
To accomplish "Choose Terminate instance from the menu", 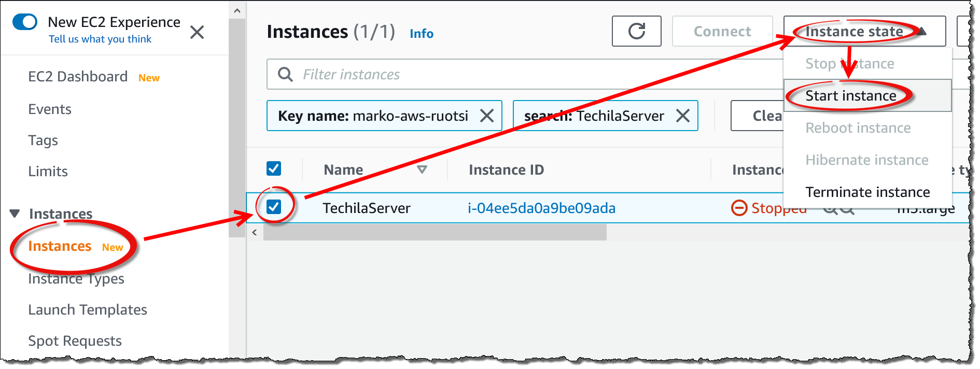I will click(867, 192).
